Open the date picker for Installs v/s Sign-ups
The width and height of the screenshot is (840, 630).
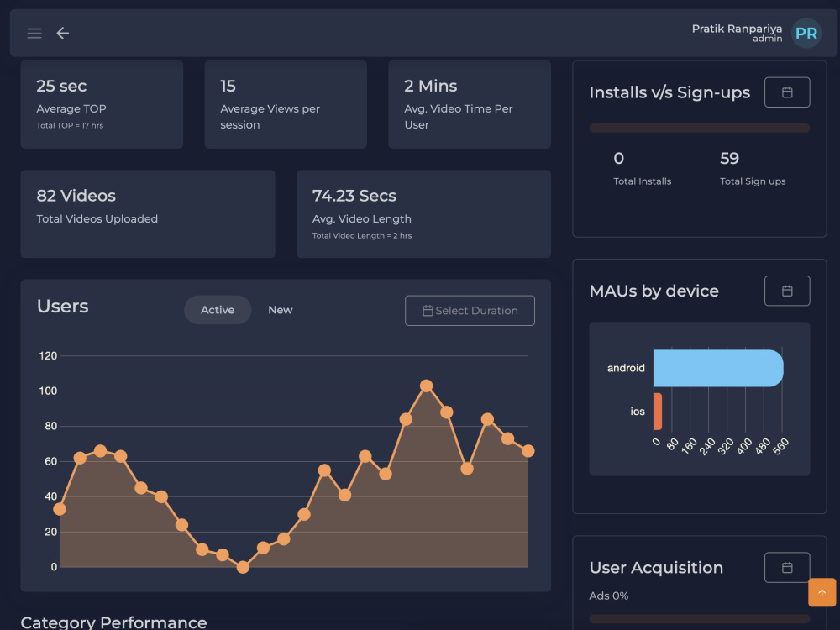787,92
